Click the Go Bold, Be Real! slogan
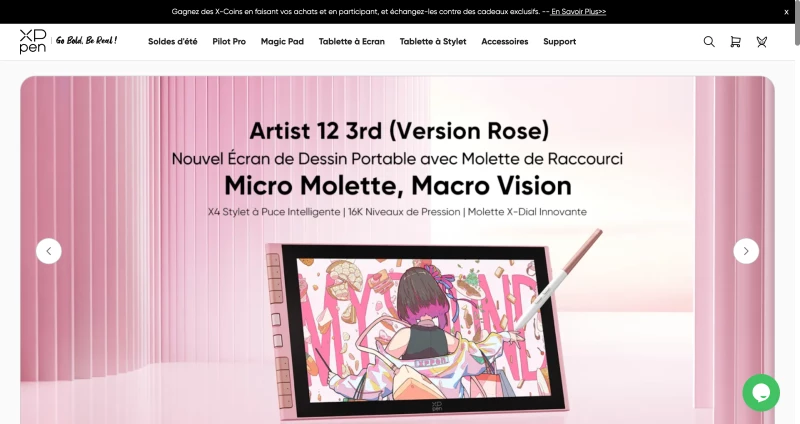This screenshot has height=424, width=800. [x=86, y=40]
